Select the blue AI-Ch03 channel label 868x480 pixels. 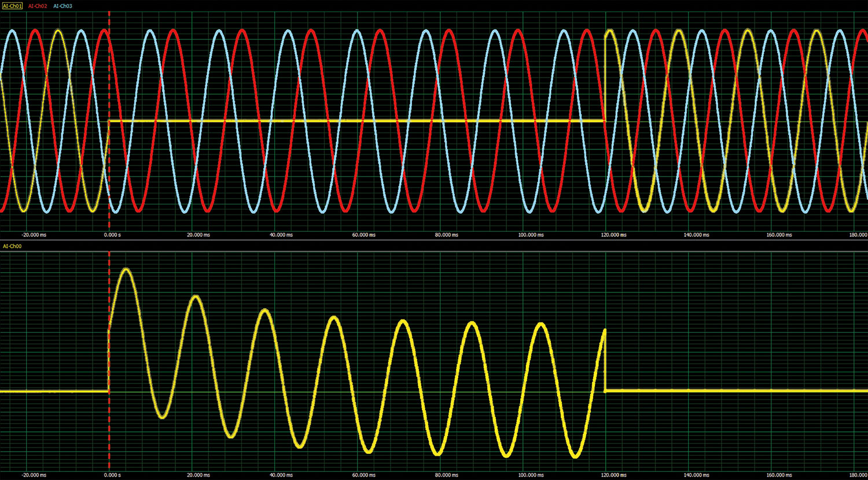[x=62, y=6]
